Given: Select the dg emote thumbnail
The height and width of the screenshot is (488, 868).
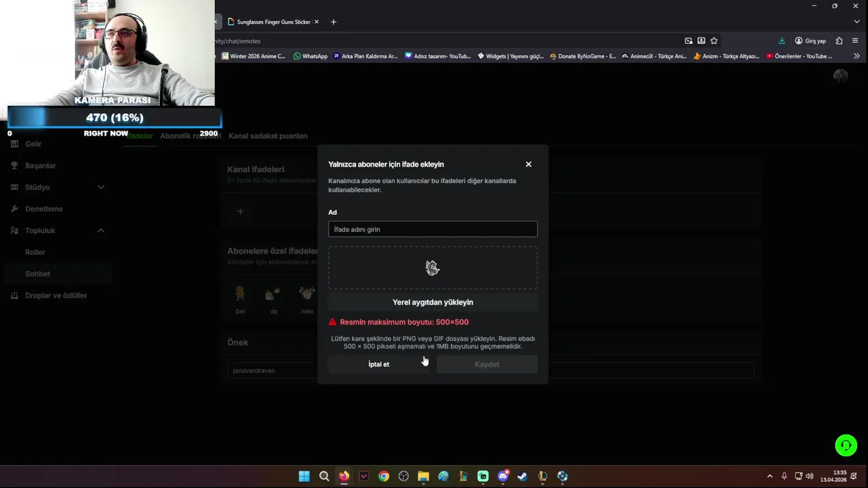Looking at the screenshot, I should click(x=273, y=293).
